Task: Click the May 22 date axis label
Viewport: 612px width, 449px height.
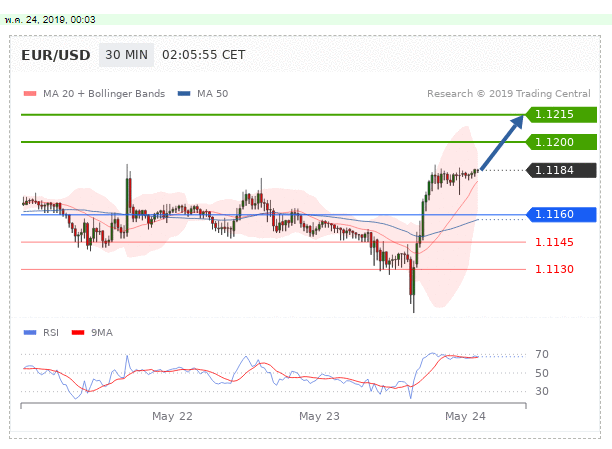Action: [x=172, y=416]
